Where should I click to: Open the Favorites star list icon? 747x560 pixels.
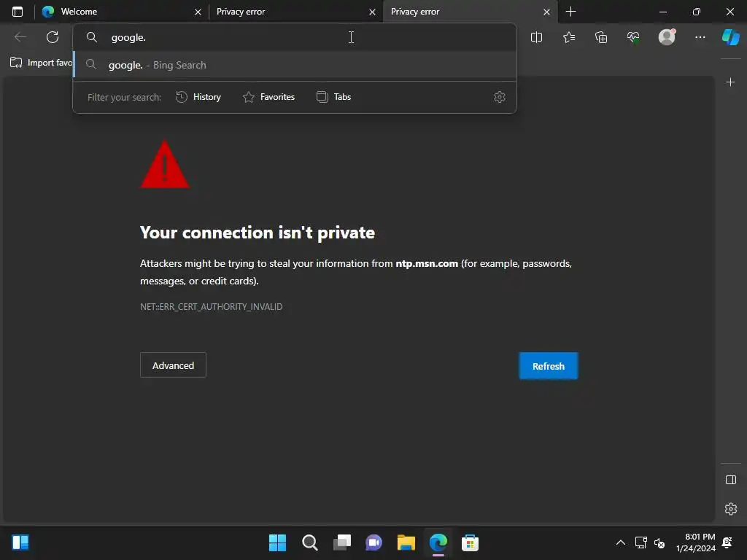tap(569, 37)
